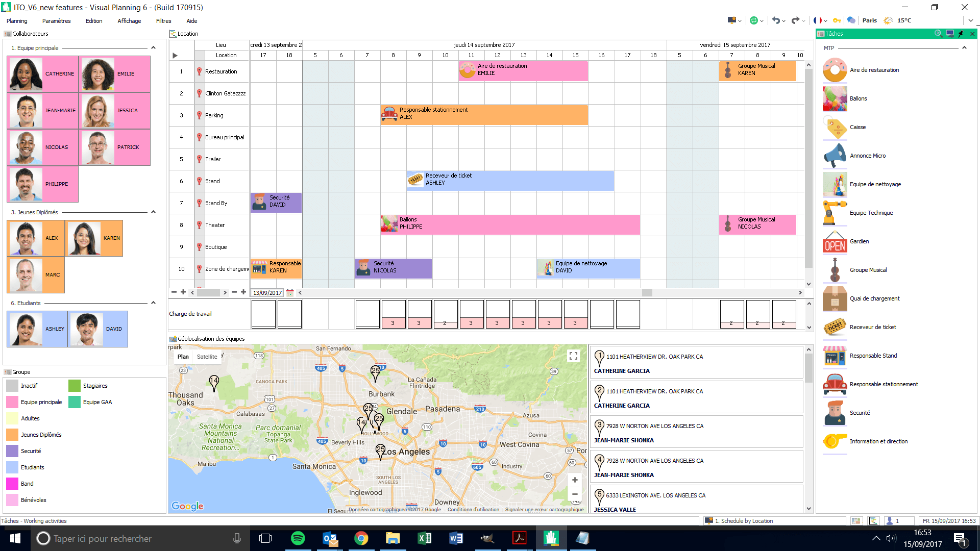Select the Receveur de ticket icon
This screenshot has height=551, width=980.
835,327
